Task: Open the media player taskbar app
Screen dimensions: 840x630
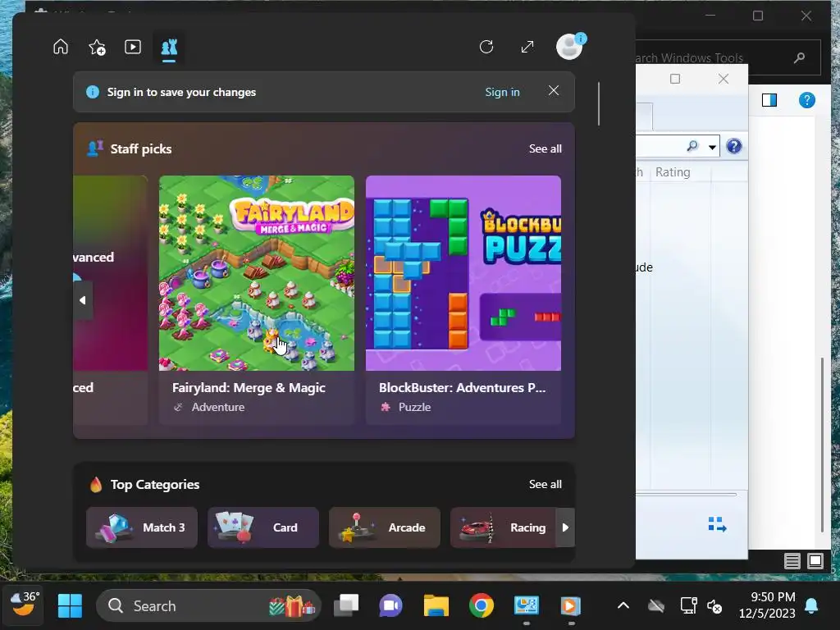Action: point(571,606)
